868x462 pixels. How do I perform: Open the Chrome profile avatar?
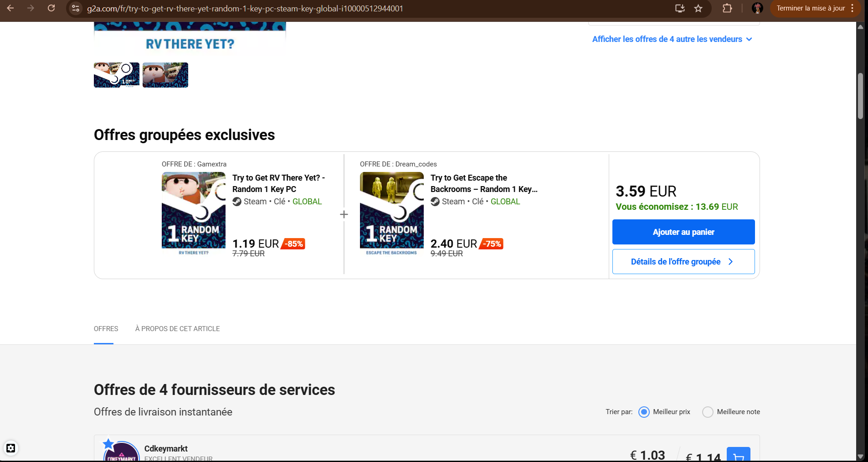(757, 8)
